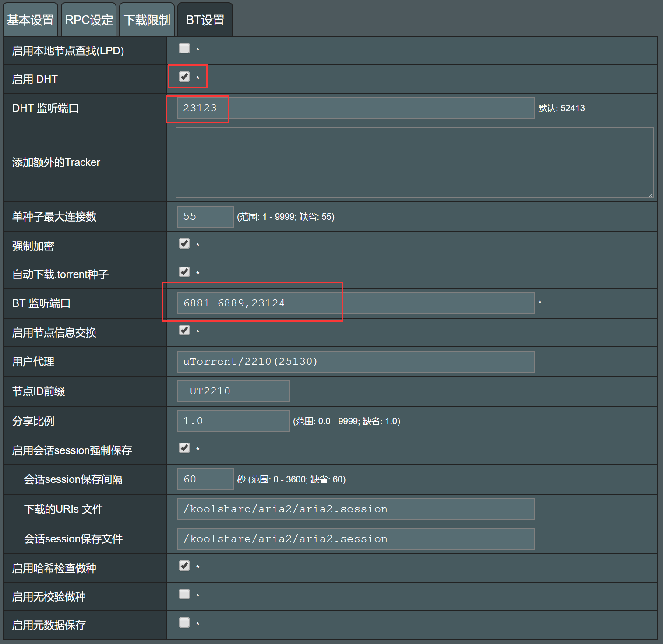Viewport: 663px width, 644px height.
Task: Disable the 启用节点信息交换 checkbox
Action: click(x=184, y=330)
